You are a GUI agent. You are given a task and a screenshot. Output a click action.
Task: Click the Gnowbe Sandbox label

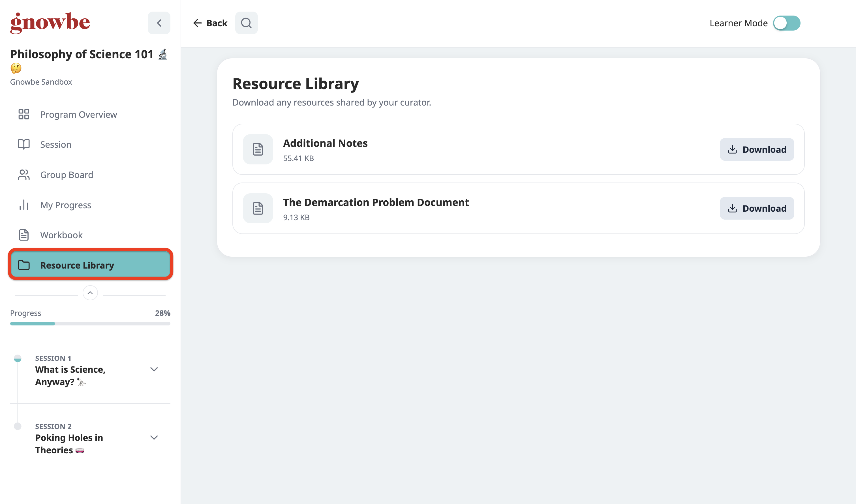click(x=41, y=82)
